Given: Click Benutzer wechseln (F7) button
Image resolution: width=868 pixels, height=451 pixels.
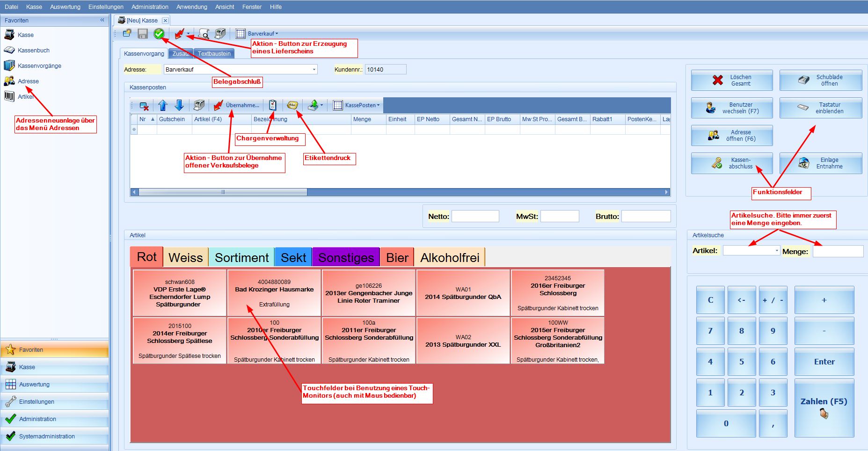Looking at the screenshot, I should (x=732, y=108).
